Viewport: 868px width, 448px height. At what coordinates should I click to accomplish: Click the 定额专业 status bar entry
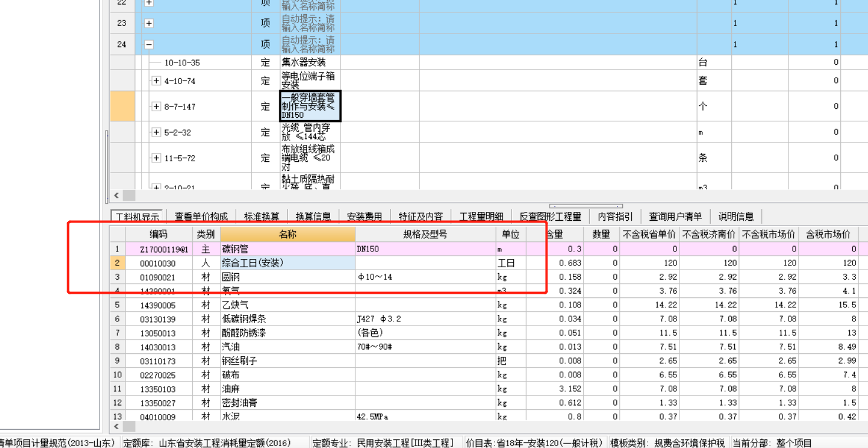[384, 443]
